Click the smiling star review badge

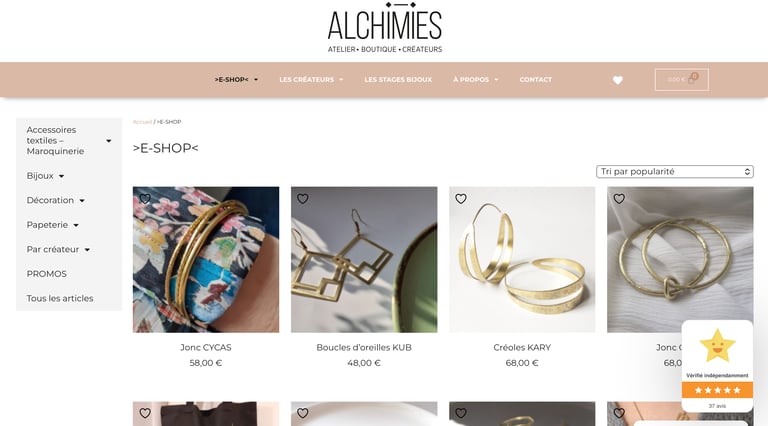[x=718, y=346]
